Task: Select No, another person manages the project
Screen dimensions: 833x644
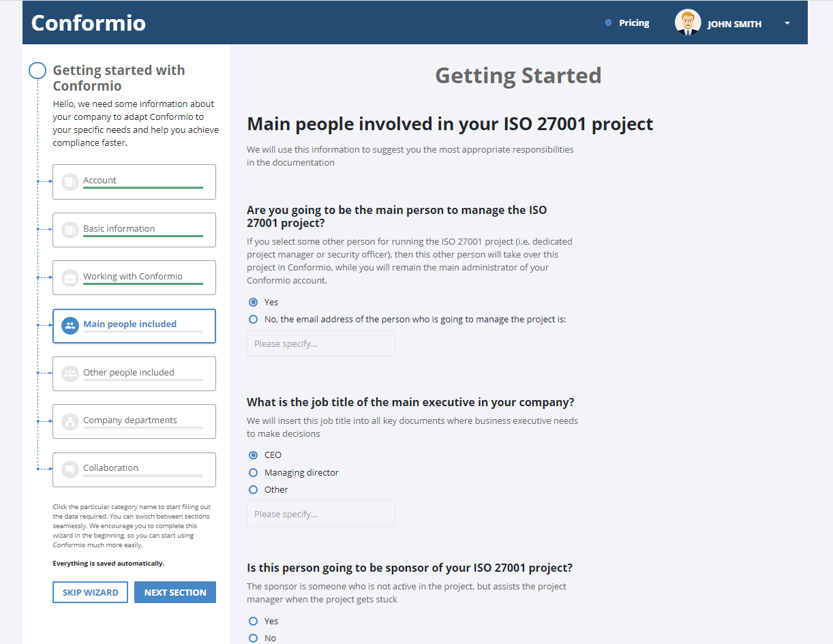Action: click(254, 319)
